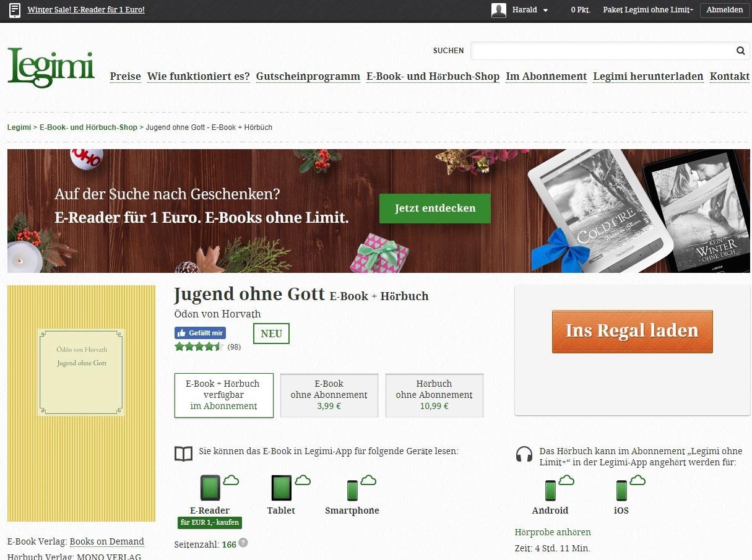Image resolution: width=752 pixels, height=560 pixels.
Task: Click the Jetzt entdecken banner button
Action: point(434,208)
